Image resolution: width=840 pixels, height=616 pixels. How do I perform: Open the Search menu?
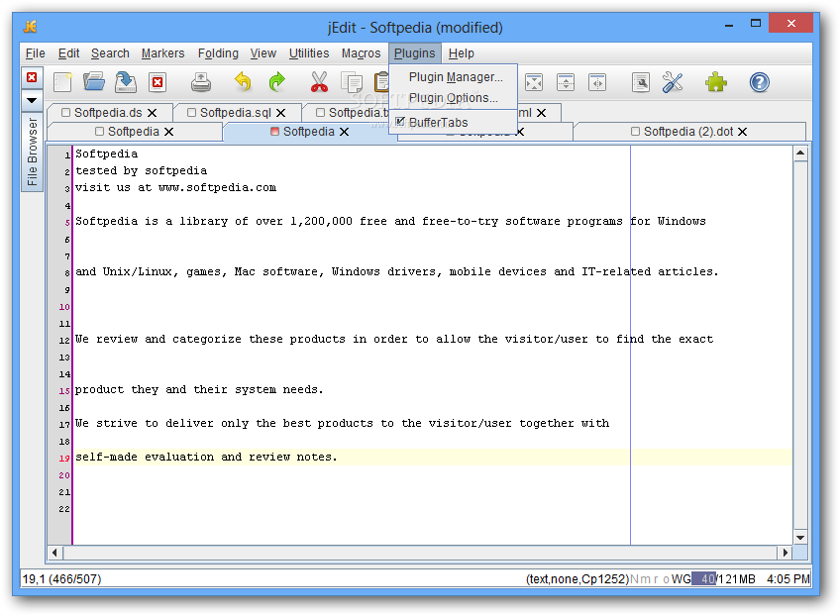click(x=110, y=53)
